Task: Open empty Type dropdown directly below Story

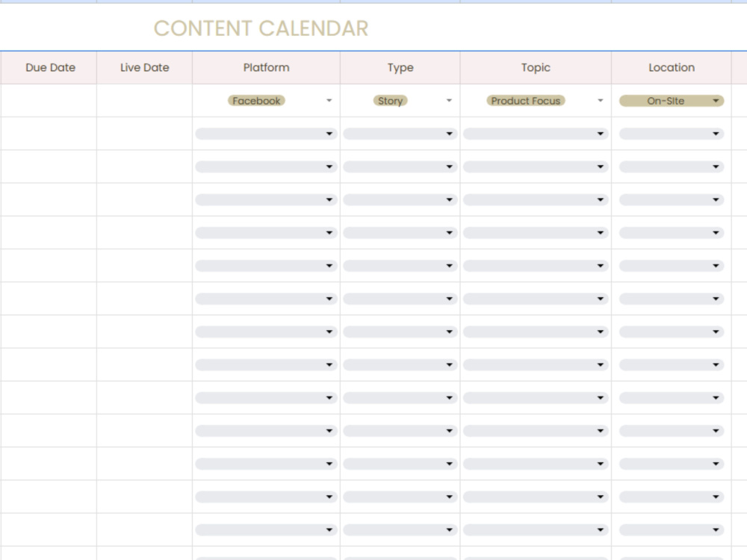Action: point(400,134)
